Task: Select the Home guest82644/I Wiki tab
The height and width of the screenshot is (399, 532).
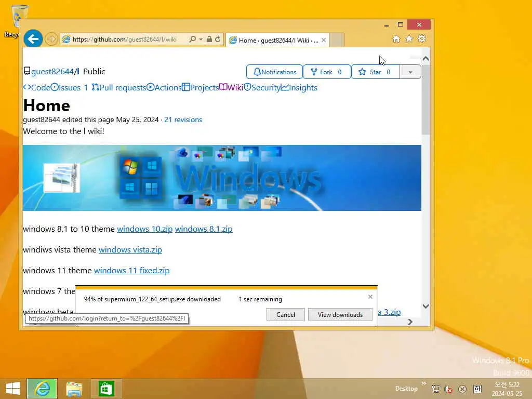Action: (277, 40)
